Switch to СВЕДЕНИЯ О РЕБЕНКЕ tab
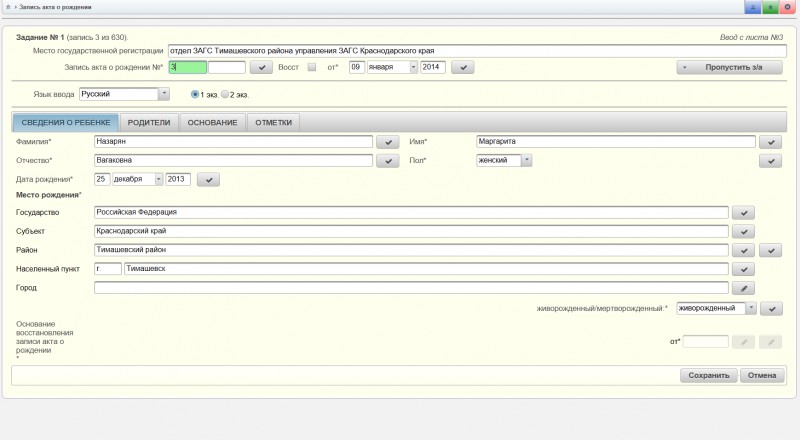Screen dimensions: 800x440 65,123
